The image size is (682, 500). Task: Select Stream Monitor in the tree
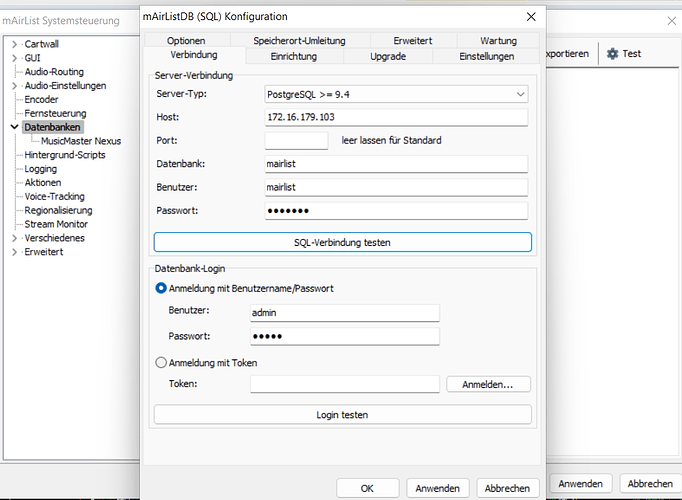56,224
